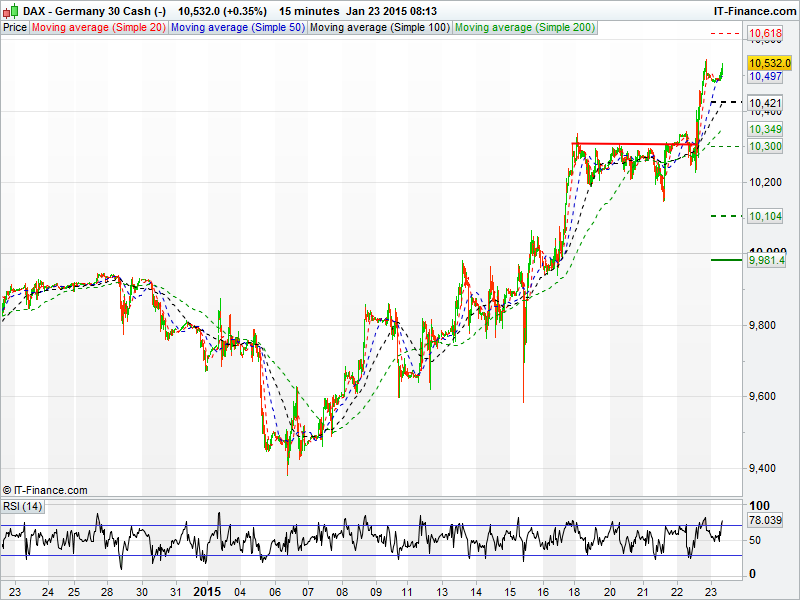
Task: Select the Price indicator label
Action: tap(15, 27)
